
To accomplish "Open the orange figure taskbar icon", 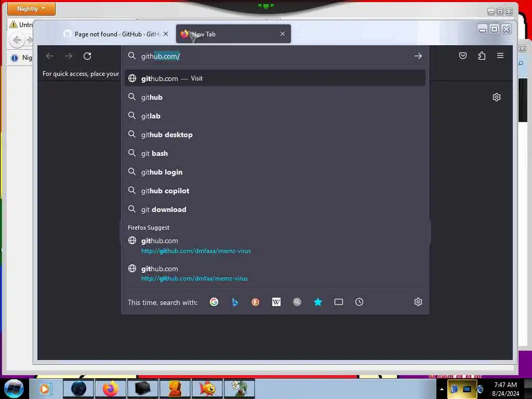I will coord(175,389).
